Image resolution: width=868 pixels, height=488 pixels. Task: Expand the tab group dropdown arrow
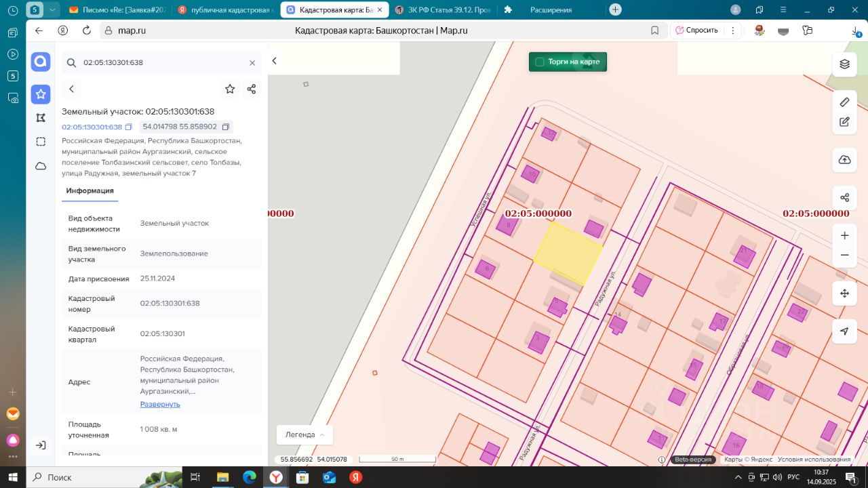point(53,9)
